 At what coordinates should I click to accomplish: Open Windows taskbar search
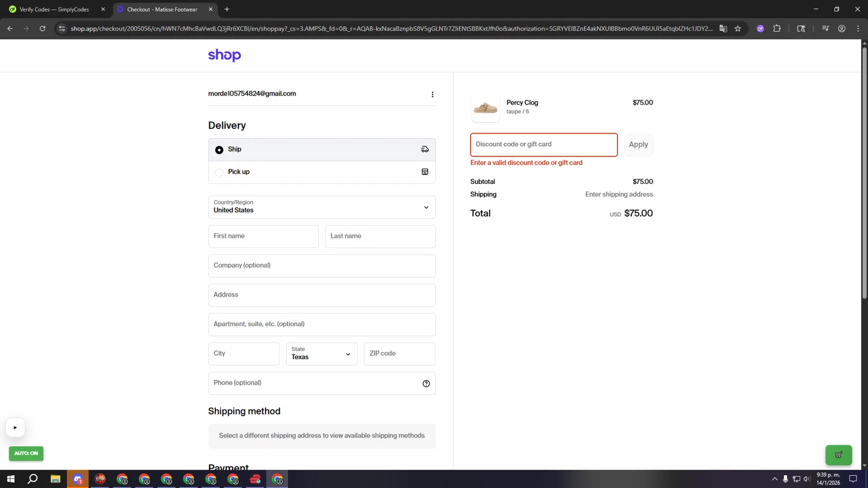point(33,479)
